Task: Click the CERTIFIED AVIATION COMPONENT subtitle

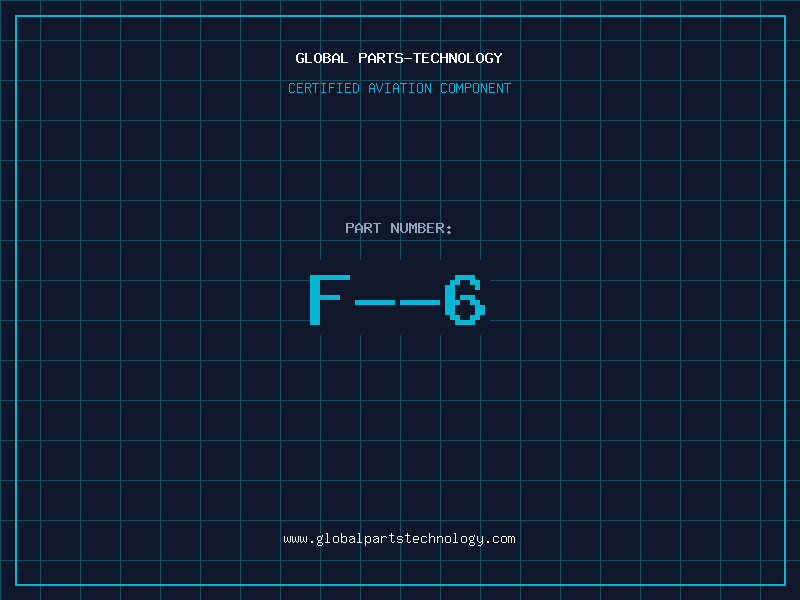Action: click(399, 88)
